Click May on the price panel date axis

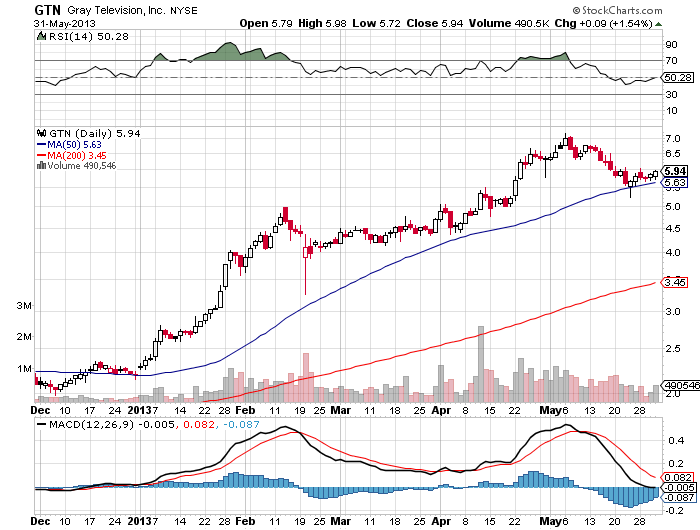(x=550, y=410)
